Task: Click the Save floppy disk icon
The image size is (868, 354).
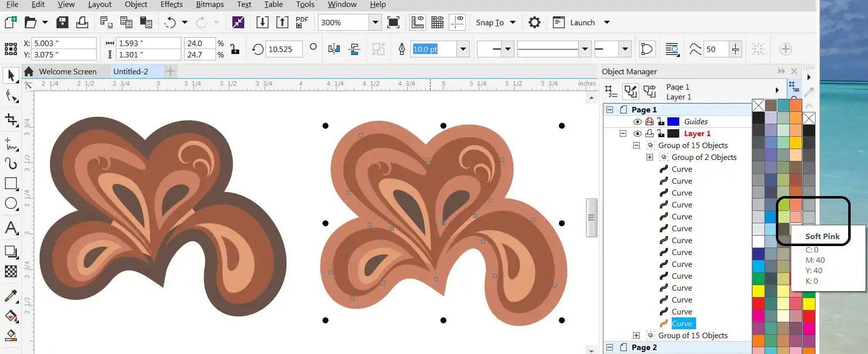Action: pos(62,22)
